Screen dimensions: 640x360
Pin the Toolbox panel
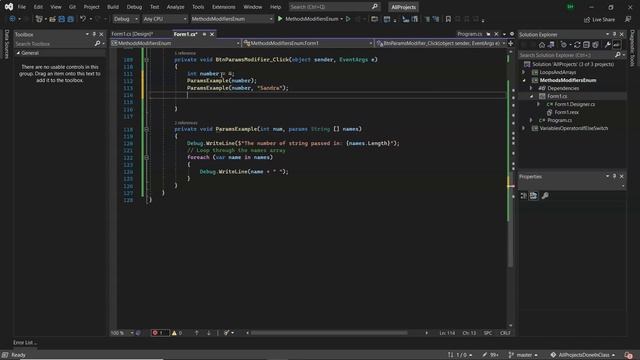click(94, 34)
